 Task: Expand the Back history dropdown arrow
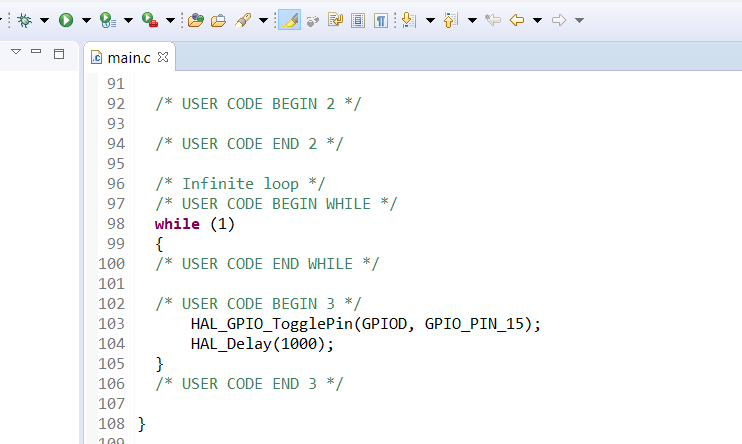538,20
